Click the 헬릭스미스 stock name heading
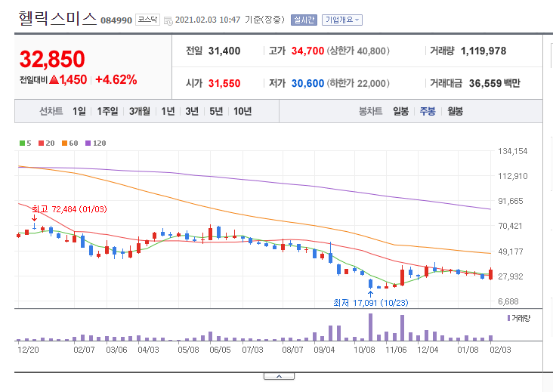553x392 pixels. (x=57, y=18)
